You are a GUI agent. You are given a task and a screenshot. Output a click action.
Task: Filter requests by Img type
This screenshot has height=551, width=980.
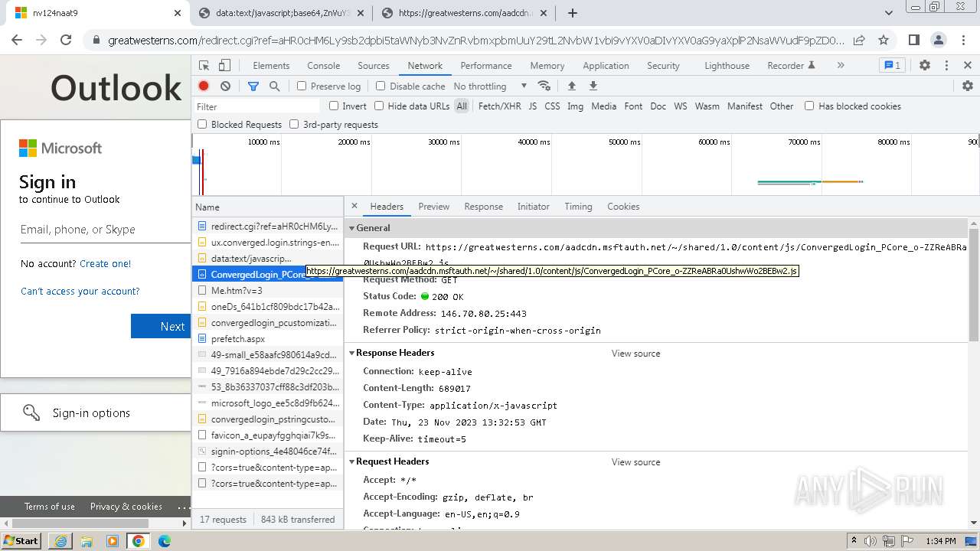pyautogui.click(x=576, y=106)
